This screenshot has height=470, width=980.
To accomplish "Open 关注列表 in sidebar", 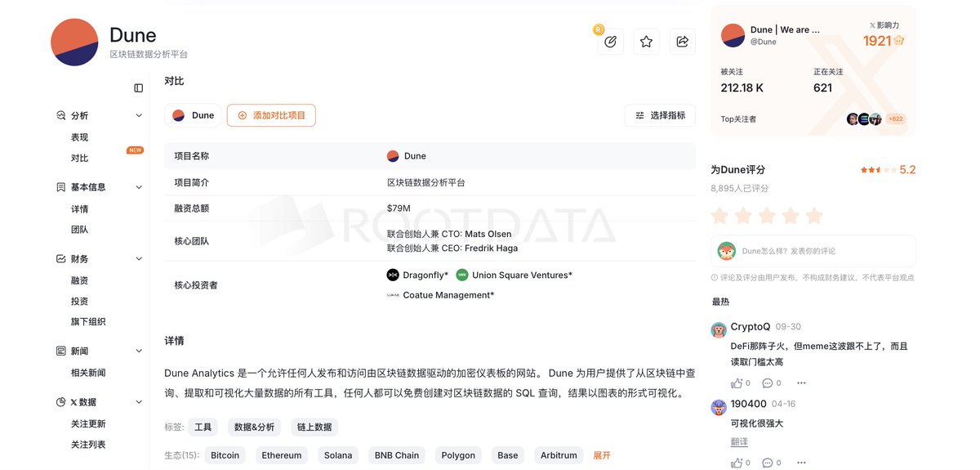I will pyautogui.click(x=88, y=445).
